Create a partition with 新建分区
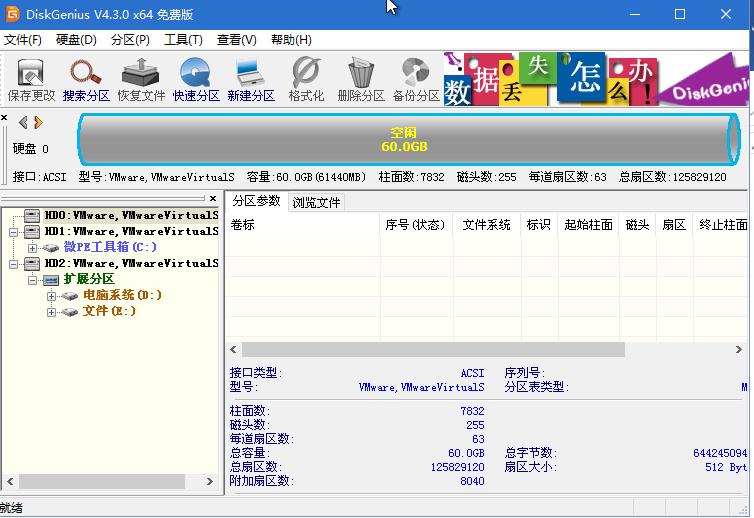 coord(251,80)
